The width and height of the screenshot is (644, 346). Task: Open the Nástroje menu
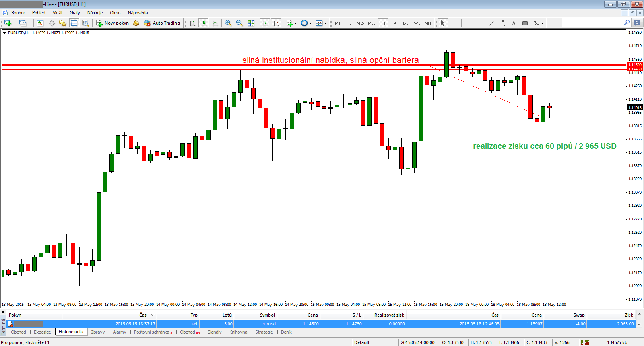95,13
